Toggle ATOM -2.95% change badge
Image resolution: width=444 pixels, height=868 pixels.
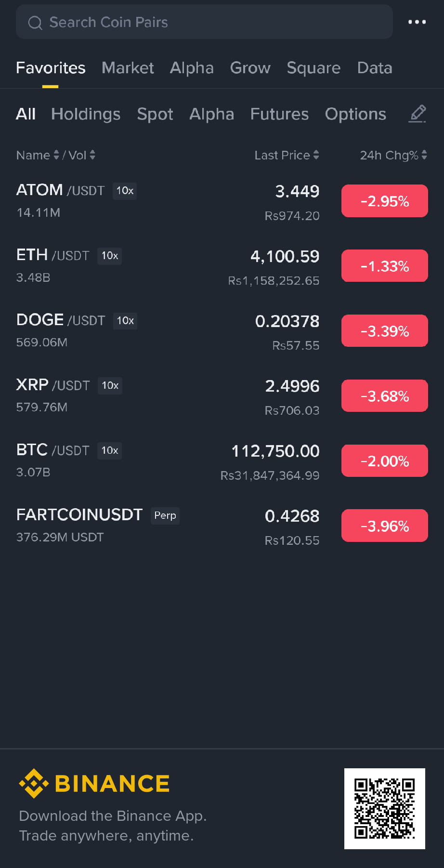coord(385,201)
